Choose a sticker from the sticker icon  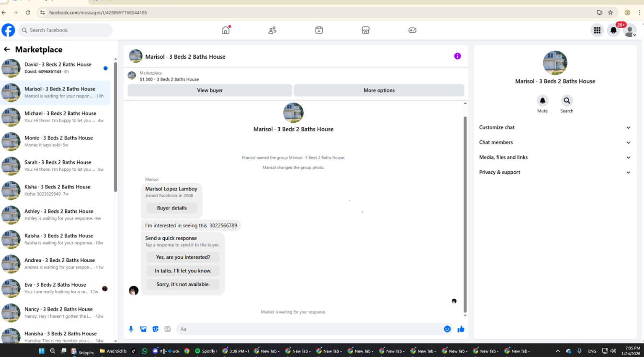point(155,329)
